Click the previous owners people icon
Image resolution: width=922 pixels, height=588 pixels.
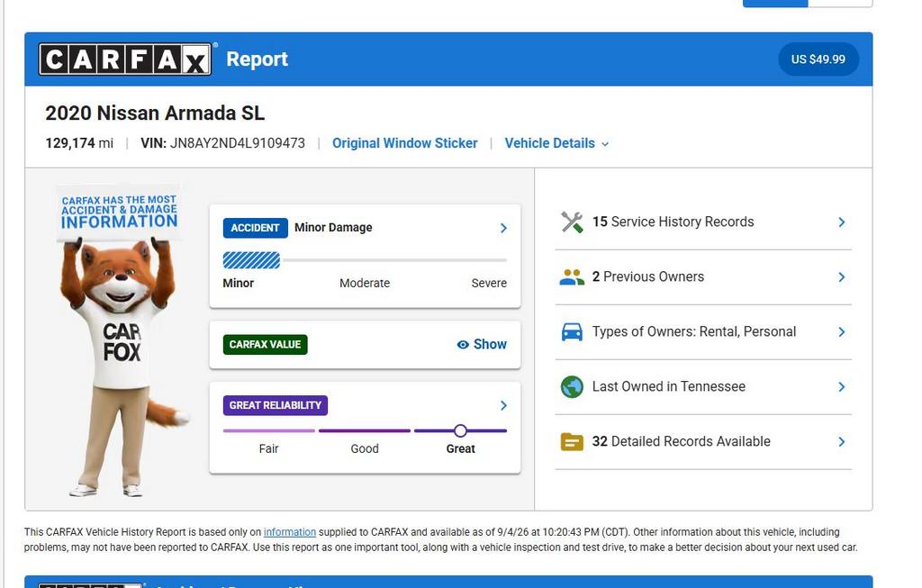(x=572, y=277)
